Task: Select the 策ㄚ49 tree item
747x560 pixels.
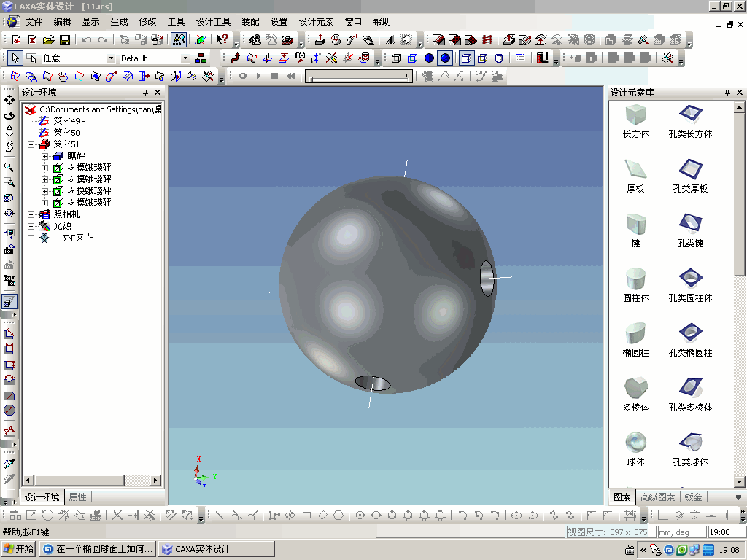Action: [x=68, y=121]
